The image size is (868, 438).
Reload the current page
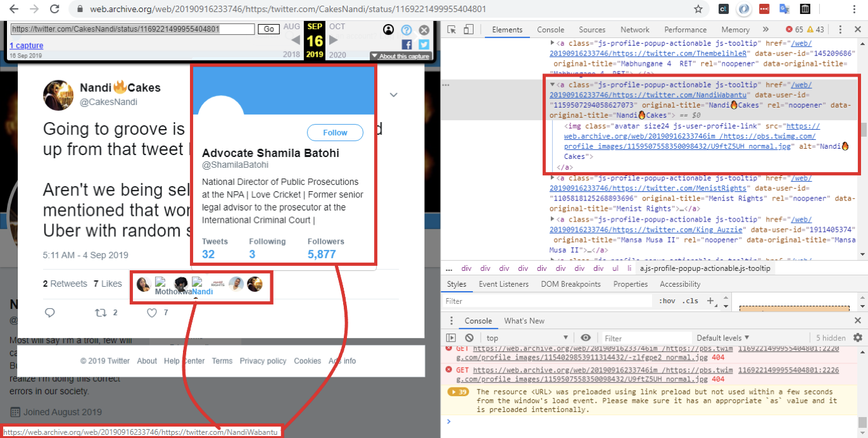(54, 9)
